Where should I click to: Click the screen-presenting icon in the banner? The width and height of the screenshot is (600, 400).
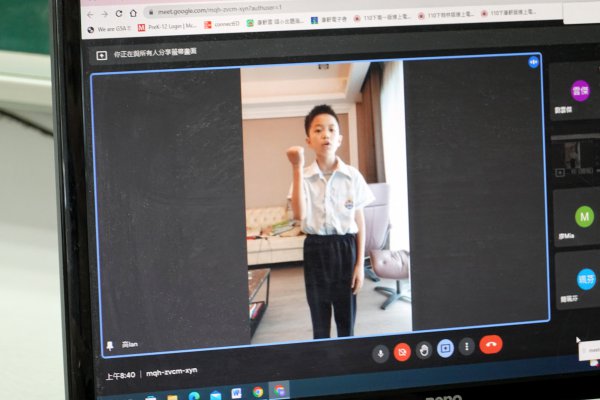(101, 56)
